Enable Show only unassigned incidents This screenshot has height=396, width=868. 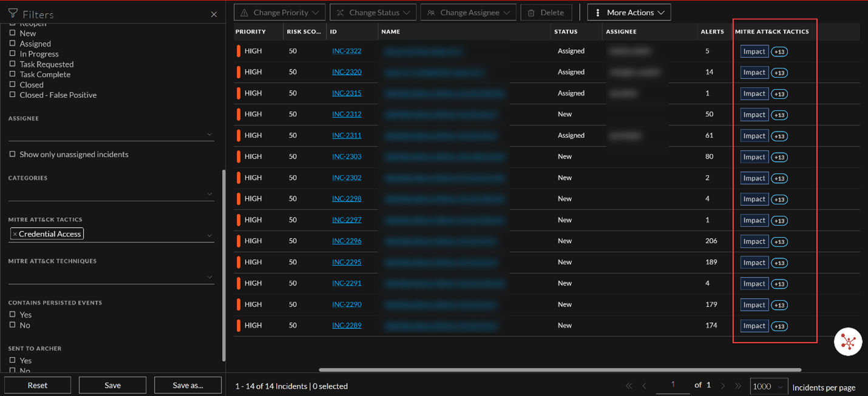[x=13, y=154]
